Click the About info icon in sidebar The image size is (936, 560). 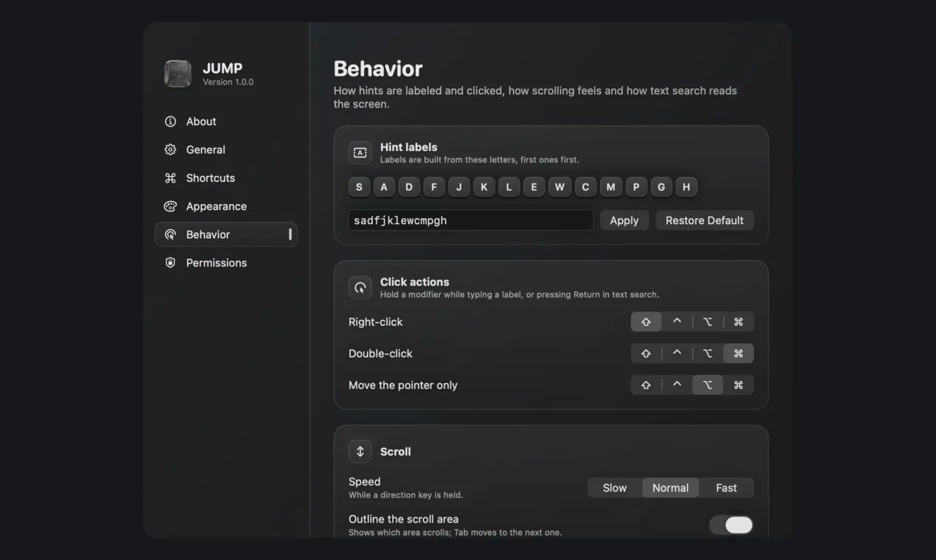click(170, 122)
